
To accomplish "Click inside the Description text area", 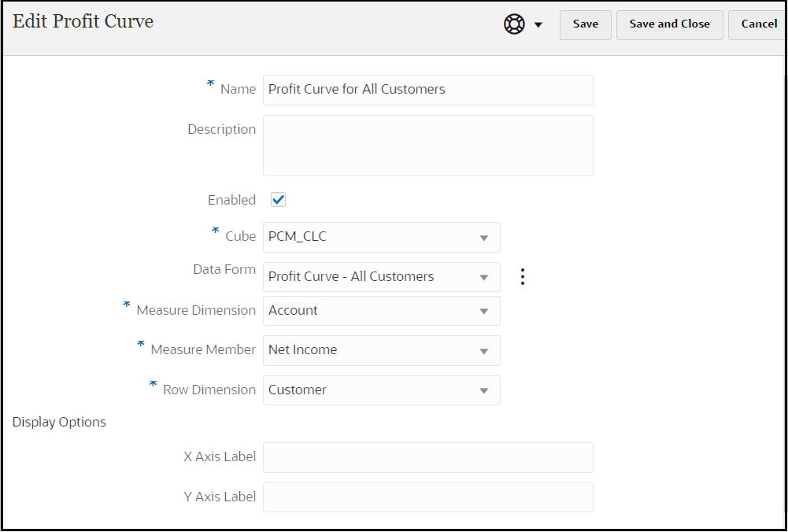I will click(427, 145).
